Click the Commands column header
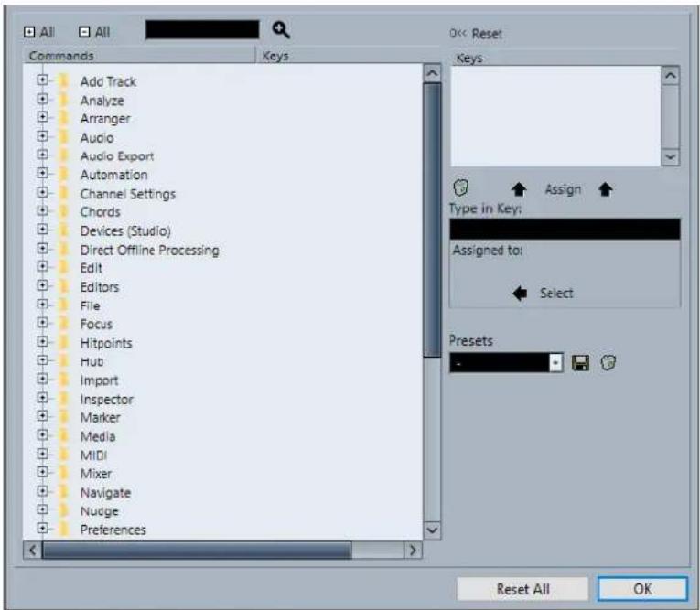The height and width of the screenshot is (610, 700). tap(139, 56)
